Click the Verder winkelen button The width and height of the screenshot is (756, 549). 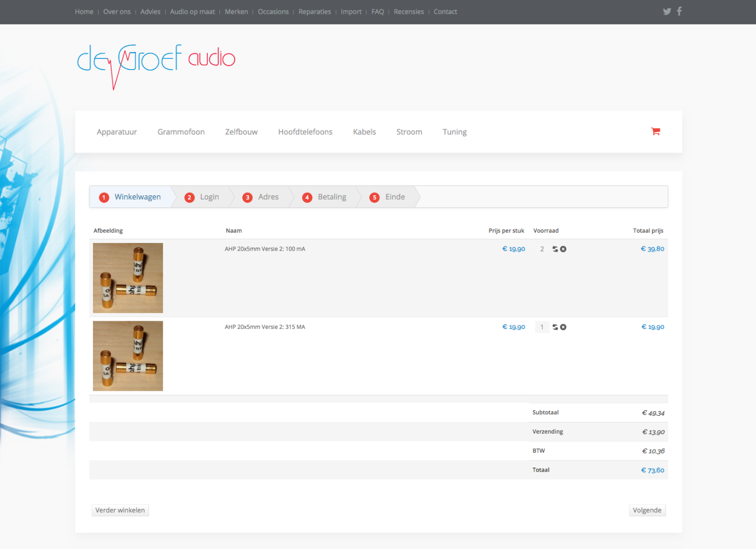(x=120, y=510)
